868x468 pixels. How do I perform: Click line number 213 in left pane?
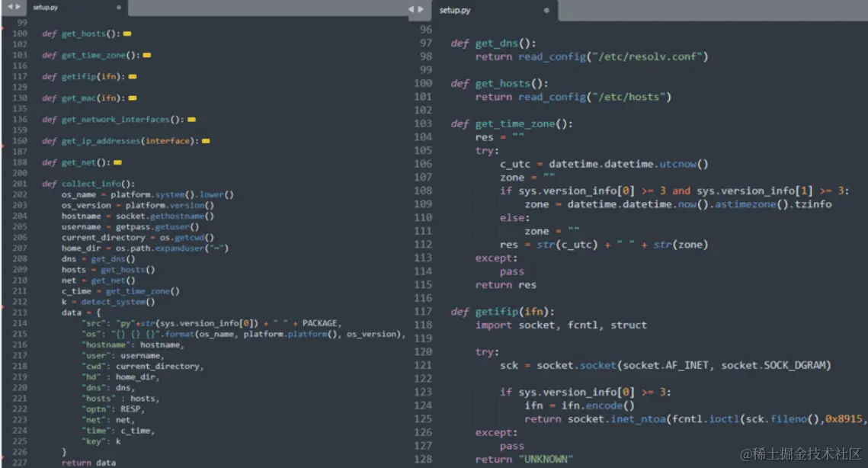[20, 313]
